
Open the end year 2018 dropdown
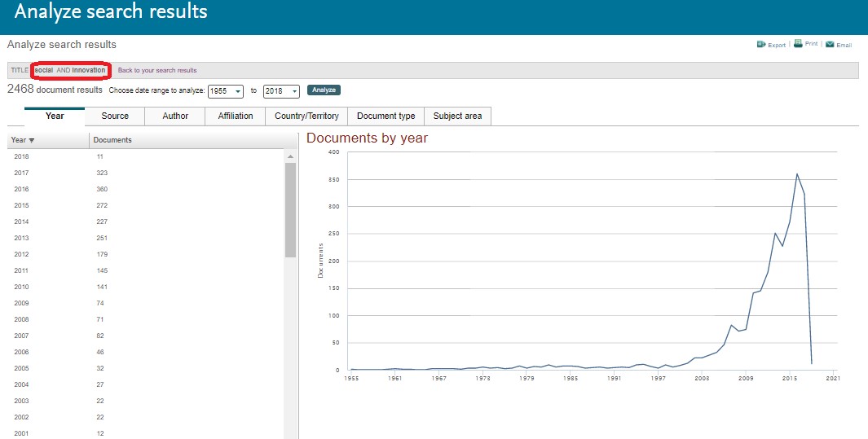(x=281, y=91)
